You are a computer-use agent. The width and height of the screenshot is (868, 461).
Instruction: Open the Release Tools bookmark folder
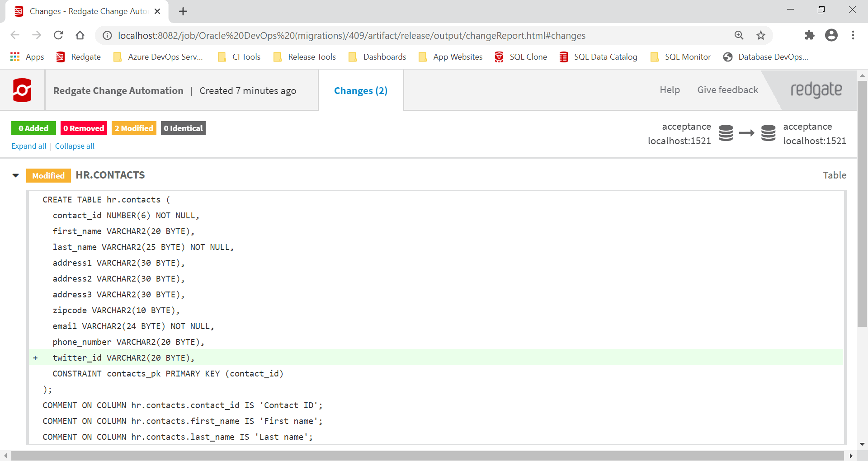(305, 57)
